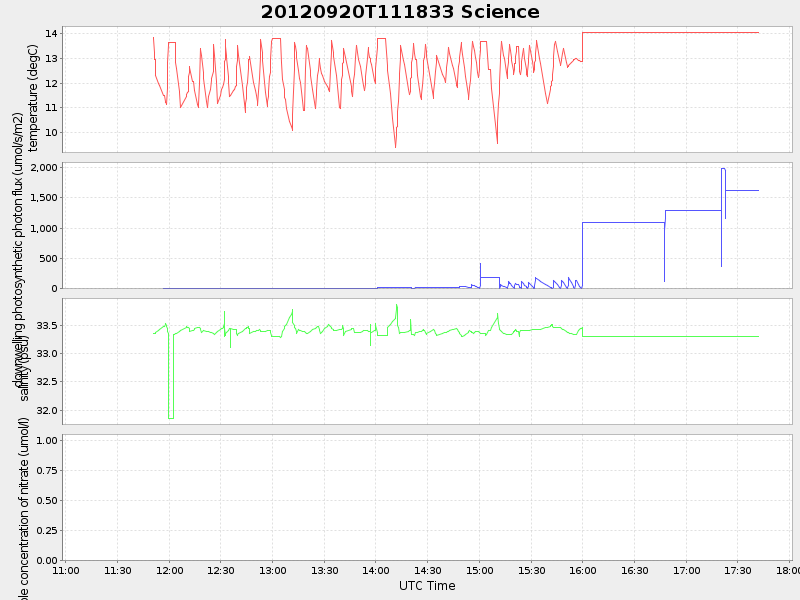The image size is (800, 600).
Task: Click the 14:00 time tick label
Action: point(376,570)
